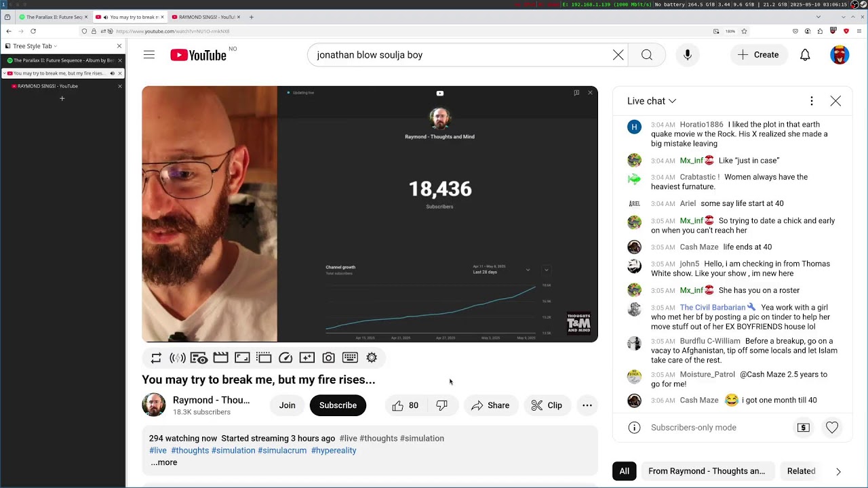Open YouTube notifications bell

click(x=805, y=55)
